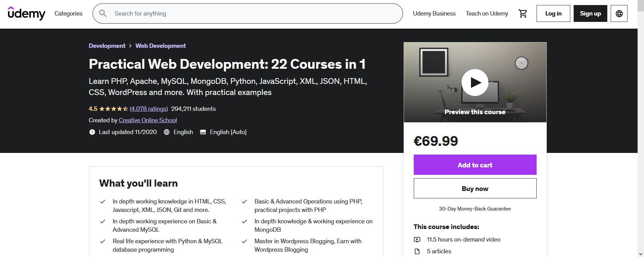Click the breadcrumb chevron separator
This screenshot has width=644, height=257.
click(x=130, y=46)
